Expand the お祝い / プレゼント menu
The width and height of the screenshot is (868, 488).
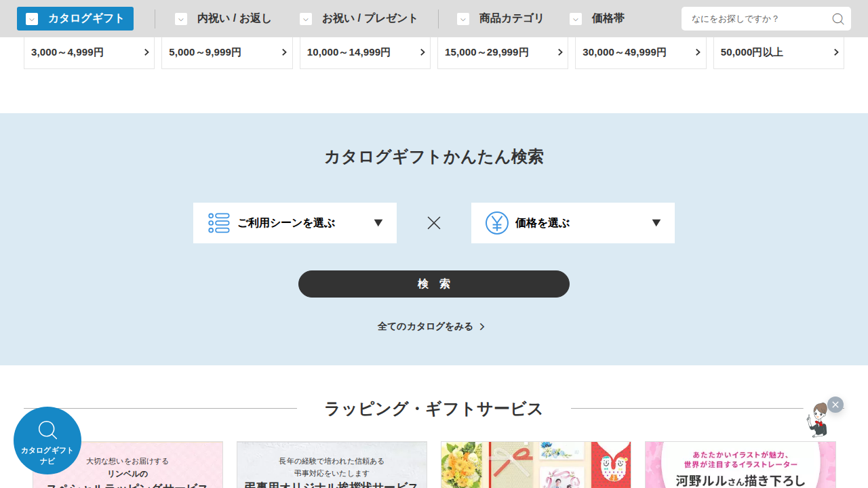pos(359,19)
